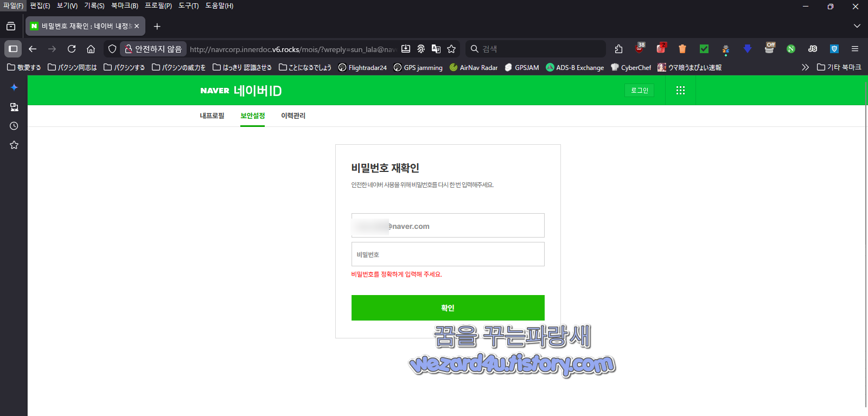Switch to the 내프로필 tab

(x=212, y=116)
